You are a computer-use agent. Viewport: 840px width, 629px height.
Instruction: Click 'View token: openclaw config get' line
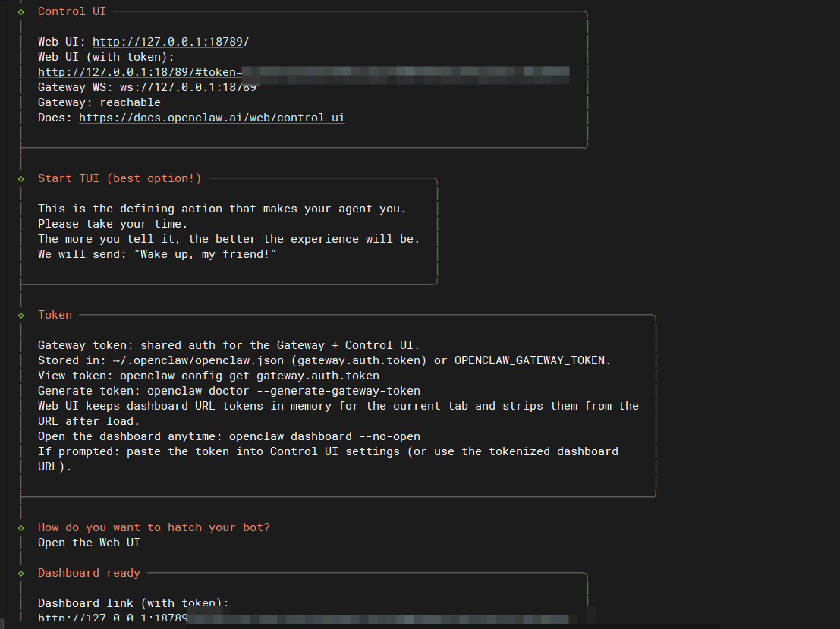tap(209, 376)
